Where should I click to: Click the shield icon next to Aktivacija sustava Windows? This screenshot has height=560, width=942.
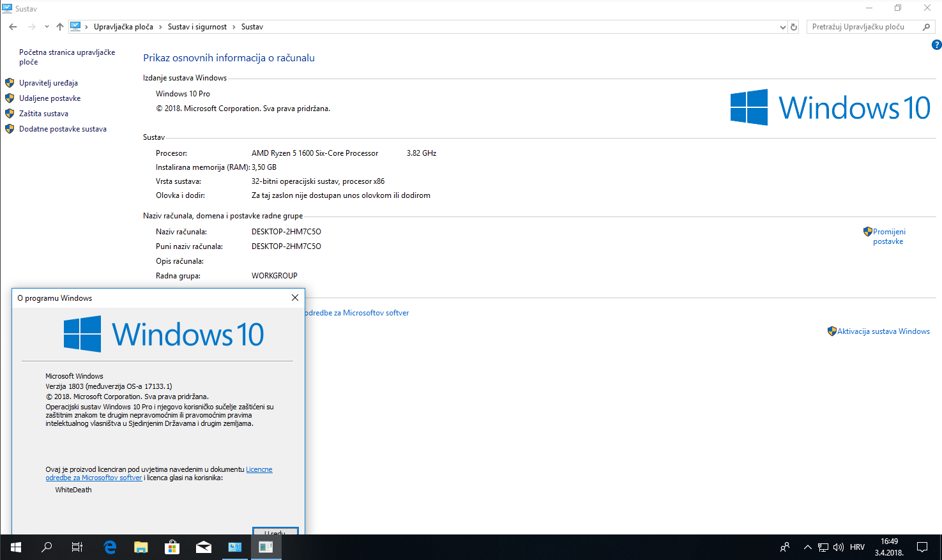[x=832, y=331]
